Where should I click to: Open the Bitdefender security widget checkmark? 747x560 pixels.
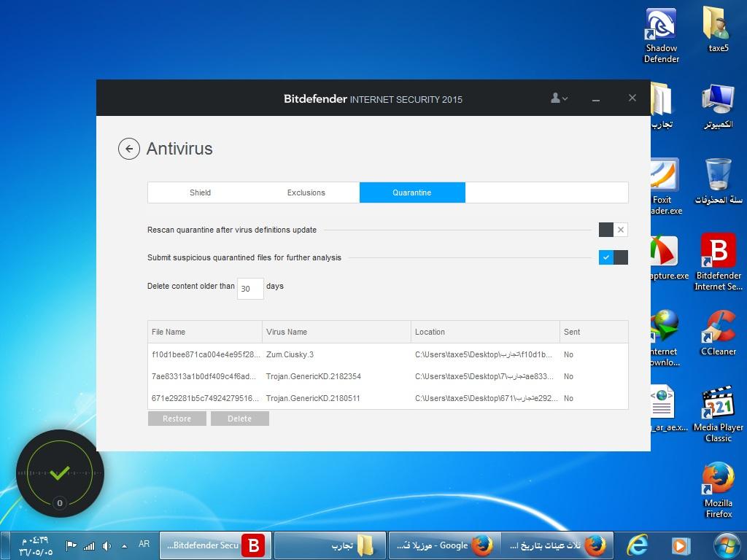tap(60, 472)
